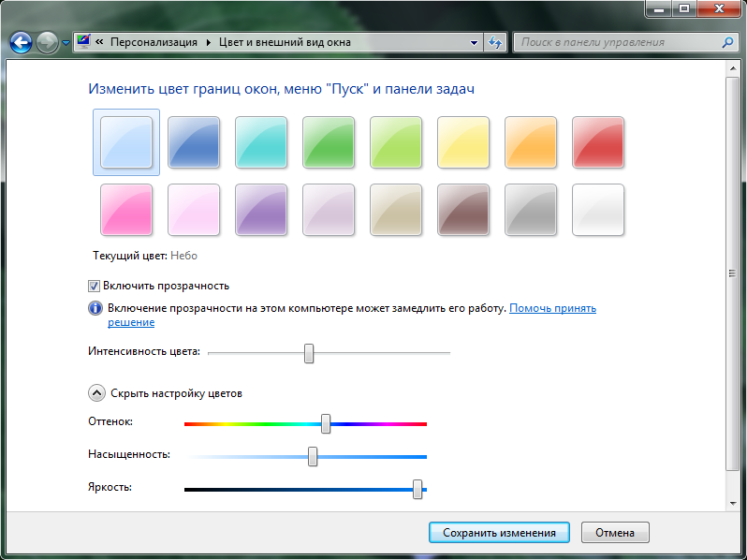
Task: Expand the arrow after Персонализация
Action: (x=209, y=42)
